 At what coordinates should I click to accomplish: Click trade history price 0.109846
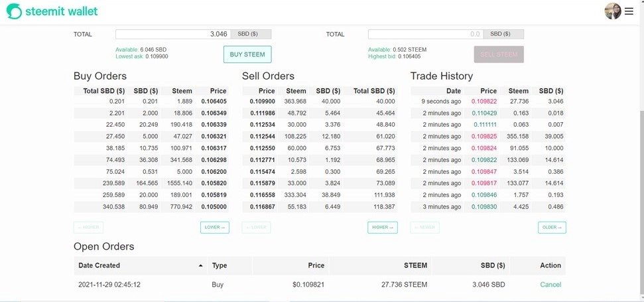483,195
